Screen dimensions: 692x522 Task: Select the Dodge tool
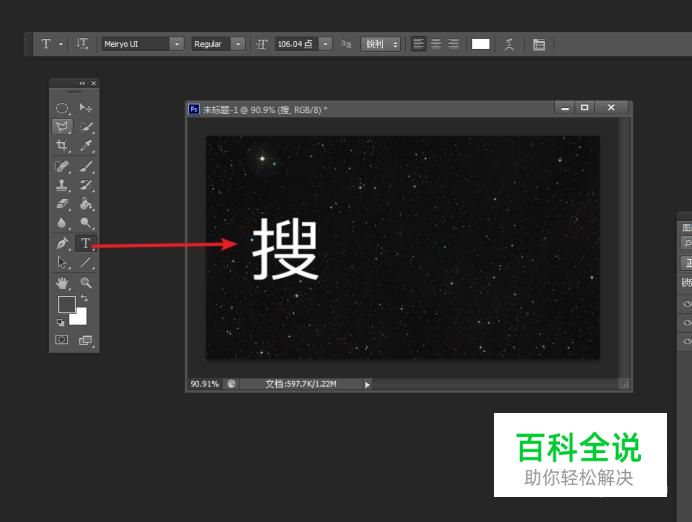[x=86, y=223]
